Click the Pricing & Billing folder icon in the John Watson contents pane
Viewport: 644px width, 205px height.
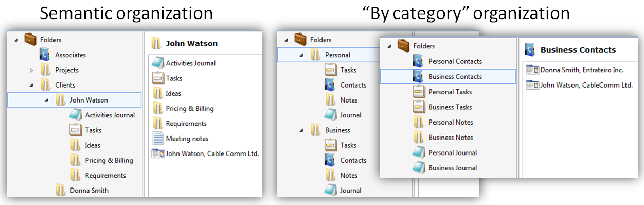157,108
